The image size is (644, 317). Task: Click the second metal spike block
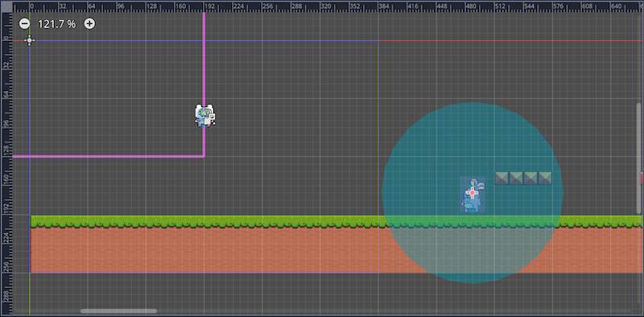516,178
